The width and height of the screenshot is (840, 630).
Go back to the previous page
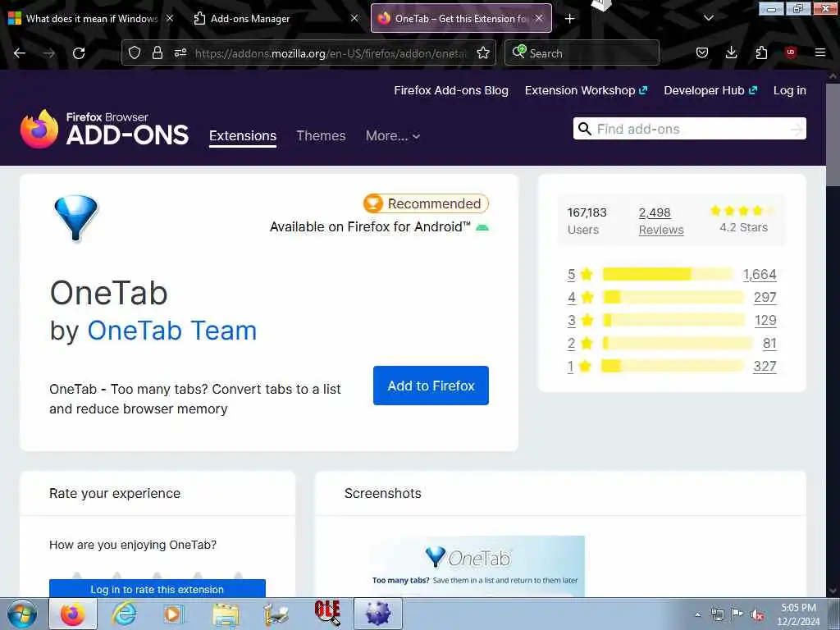(20, 53)
